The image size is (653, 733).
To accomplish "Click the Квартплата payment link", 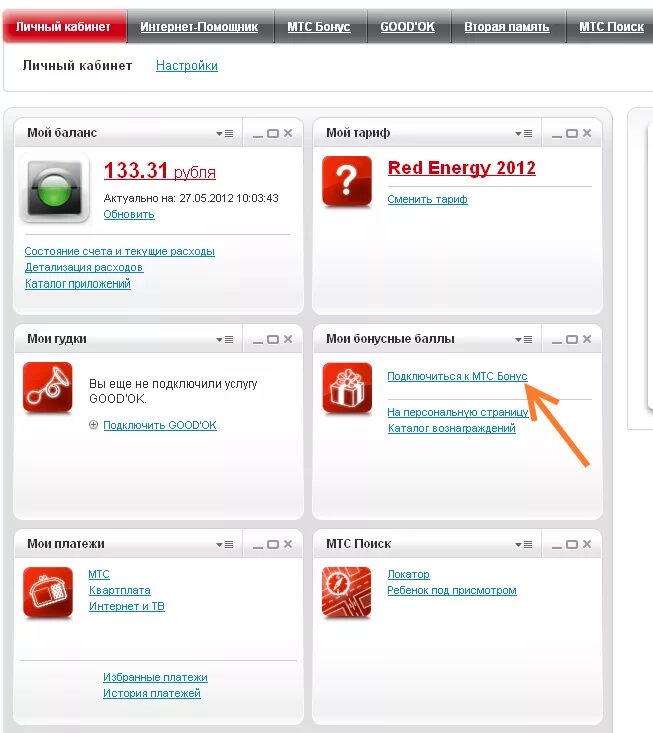I will (x=120, y=590).
